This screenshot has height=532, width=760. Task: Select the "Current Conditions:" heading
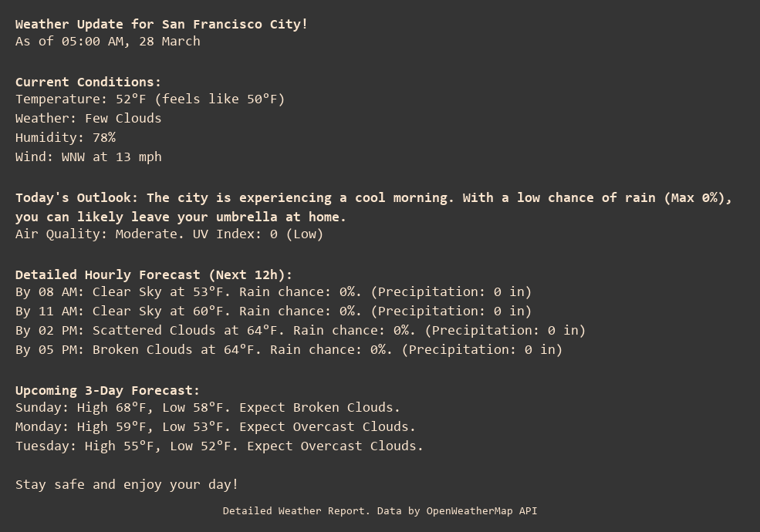tap(88, 82)
